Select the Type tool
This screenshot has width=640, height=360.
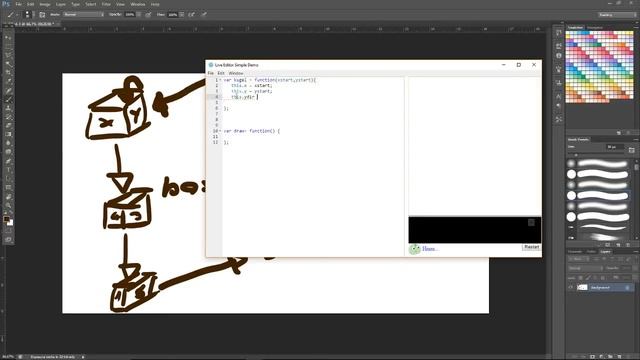pyautogui.click(x=8, y=170)
